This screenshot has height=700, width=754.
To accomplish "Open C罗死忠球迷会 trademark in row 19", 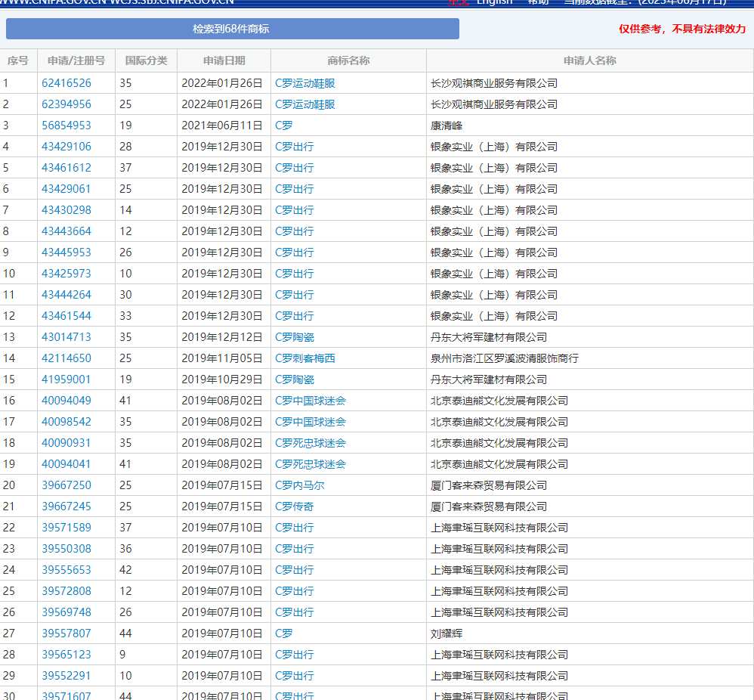I will [311, 464].
